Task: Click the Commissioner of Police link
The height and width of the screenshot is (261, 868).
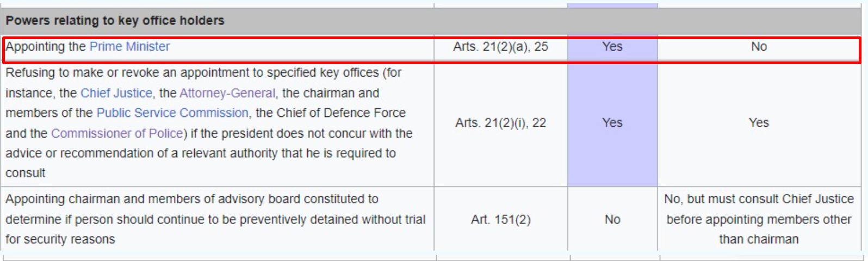Action: tap(117, 133)
